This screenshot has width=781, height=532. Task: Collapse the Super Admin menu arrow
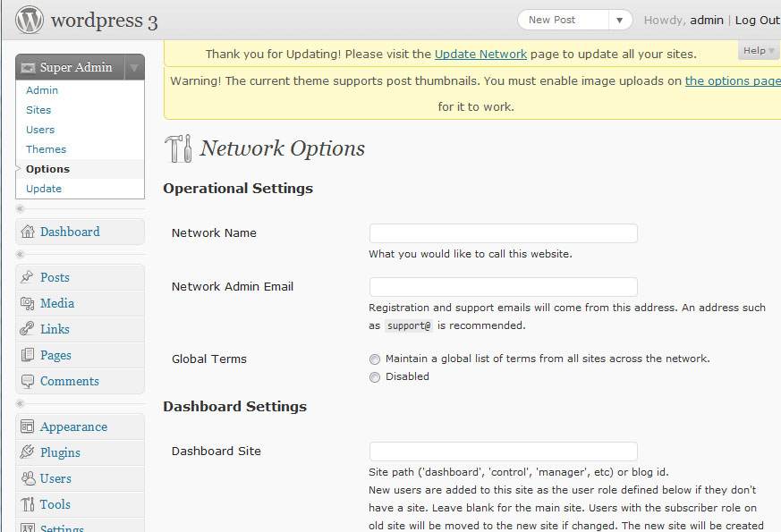pyautogui.click(x=134, y=67)
